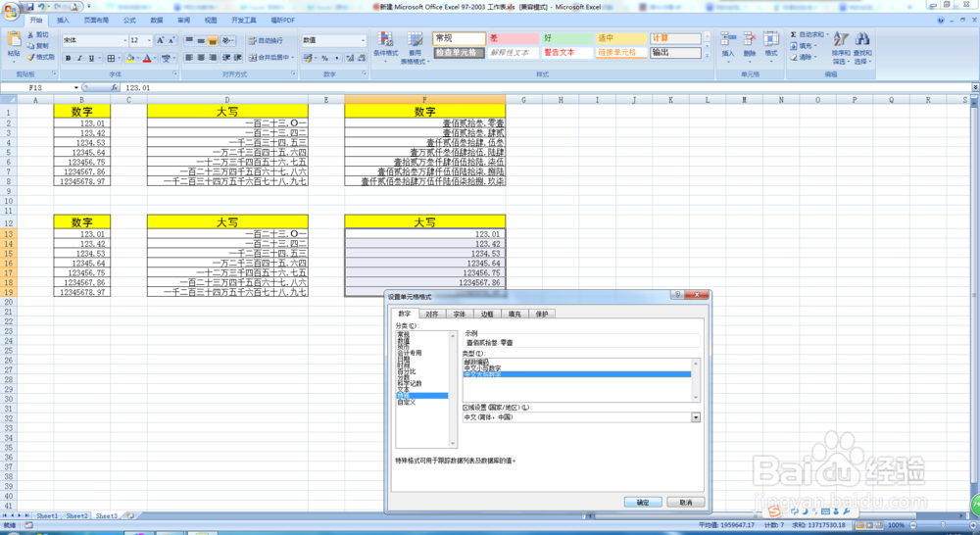Toggle middle vertical alignment

point(201,40)
